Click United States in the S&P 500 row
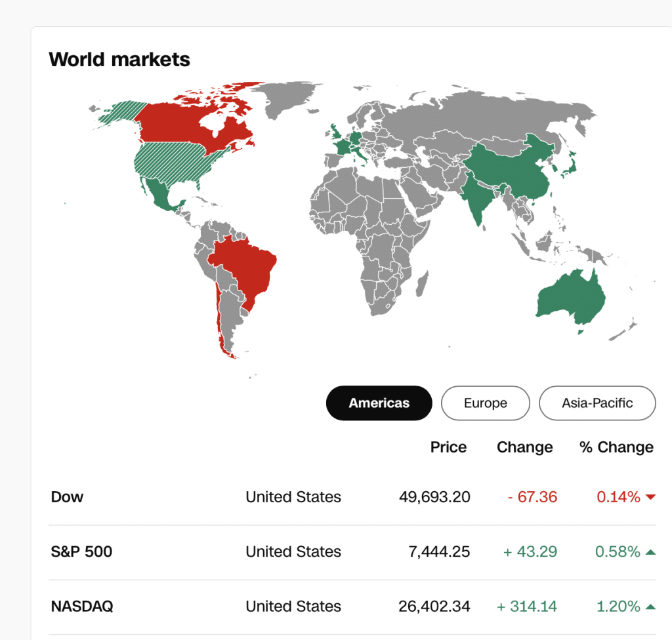 (x=293, y=551)
